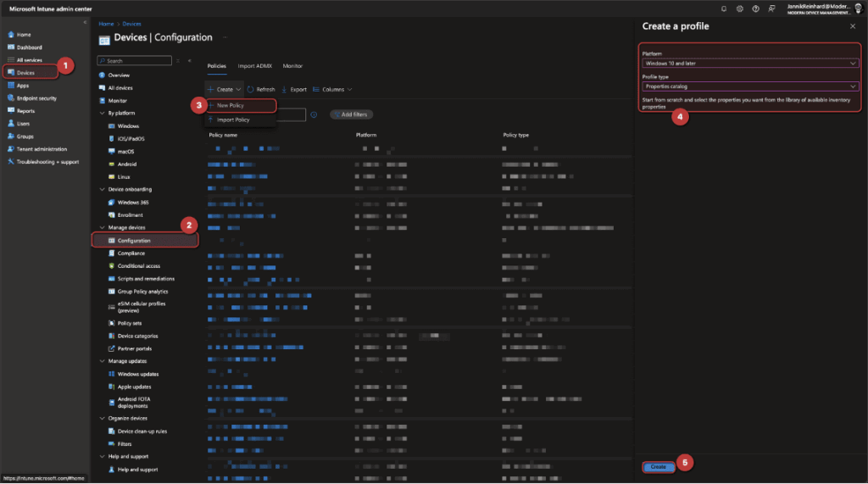Click the Conditional access shield icon

111,266
